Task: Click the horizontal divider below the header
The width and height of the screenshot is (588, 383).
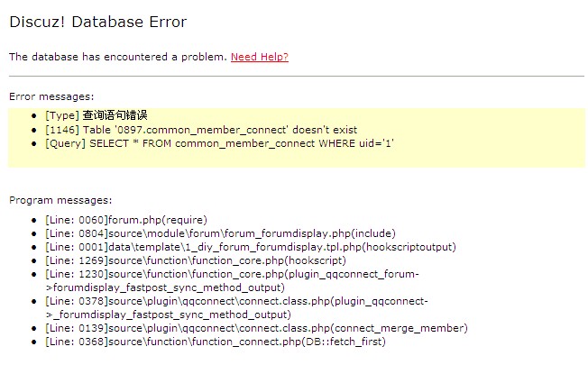Action: (297, 76)
